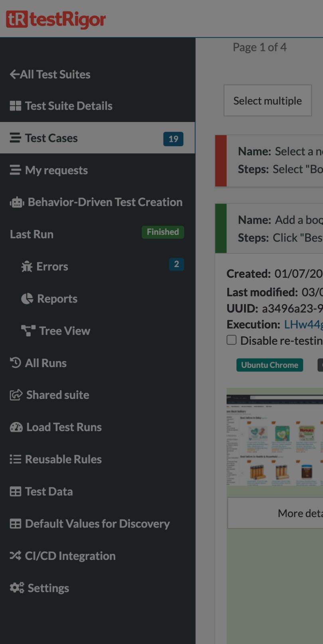Click the Test Data table icon
Viewport: 323px width, 644px height.
(x=15, y=491)
